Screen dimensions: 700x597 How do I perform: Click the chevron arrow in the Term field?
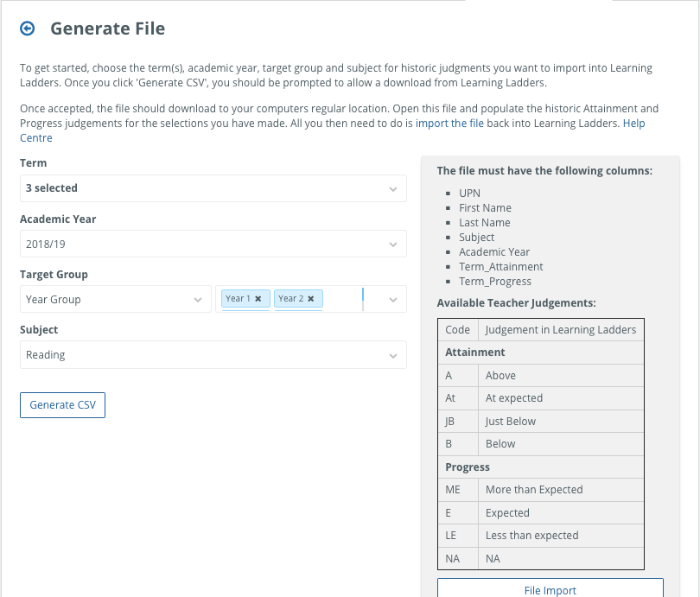[393, 188]
